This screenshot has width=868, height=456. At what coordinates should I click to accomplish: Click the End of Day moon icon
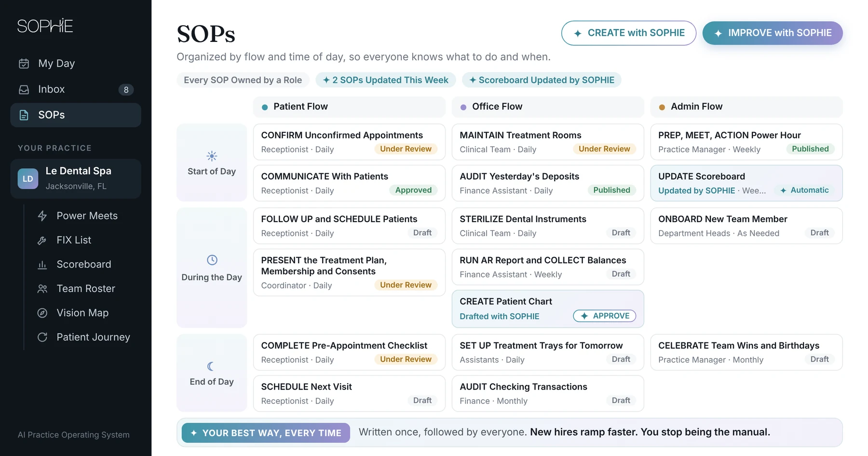pyautogui.click(x=211, y=366)
